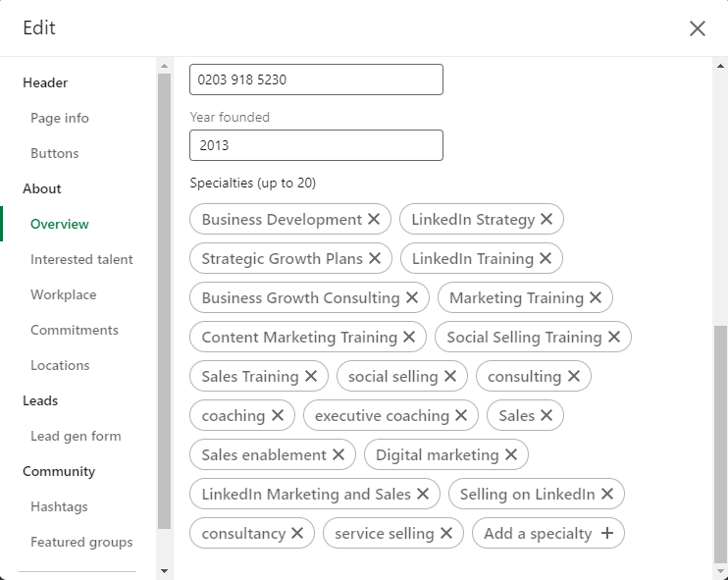Screen dimensions: 728x580
Task: Delete the Sales enablement tag
Action: click(x=338, y=455)
